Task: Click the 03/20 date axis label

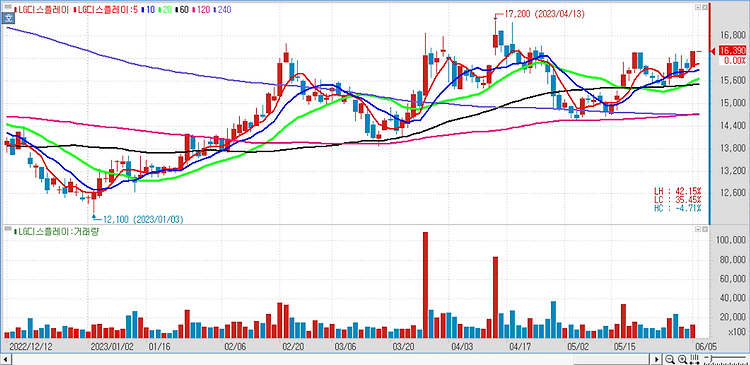Action: point(403,345)
